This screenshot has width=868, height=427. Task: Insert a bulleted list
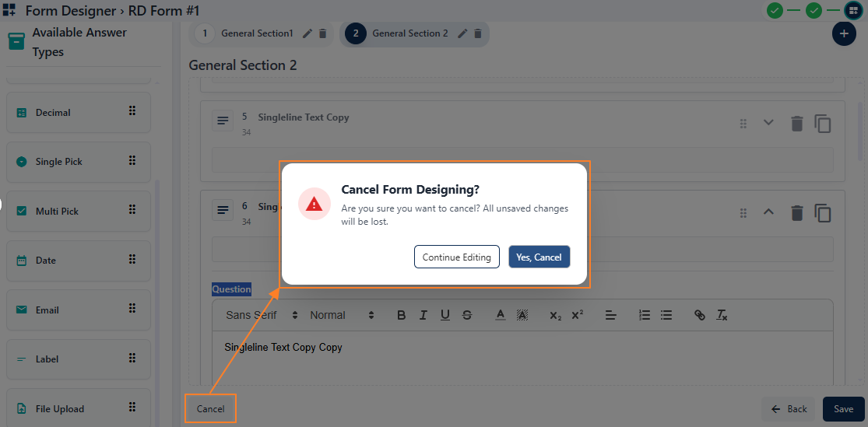pos(666,315)
